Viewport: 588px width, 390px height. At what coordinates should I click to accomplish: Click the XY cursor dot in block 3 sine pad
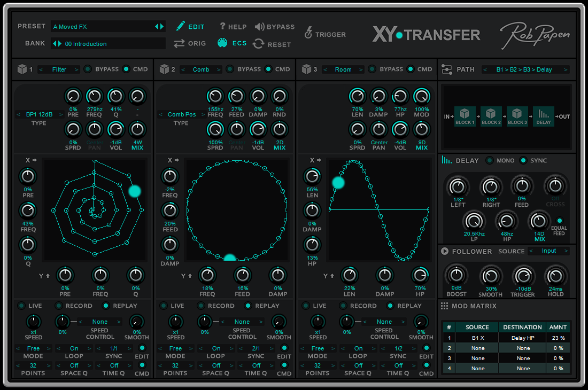tap(338, 183)
